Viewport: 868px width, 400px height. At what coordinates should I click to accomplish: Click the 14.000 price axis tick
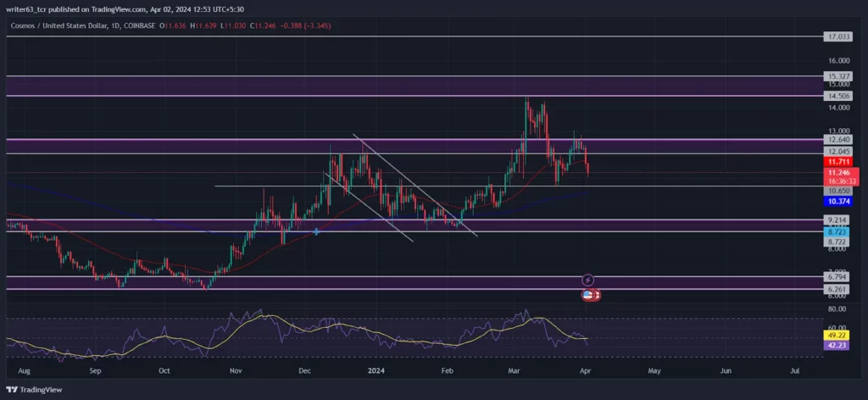838,108
